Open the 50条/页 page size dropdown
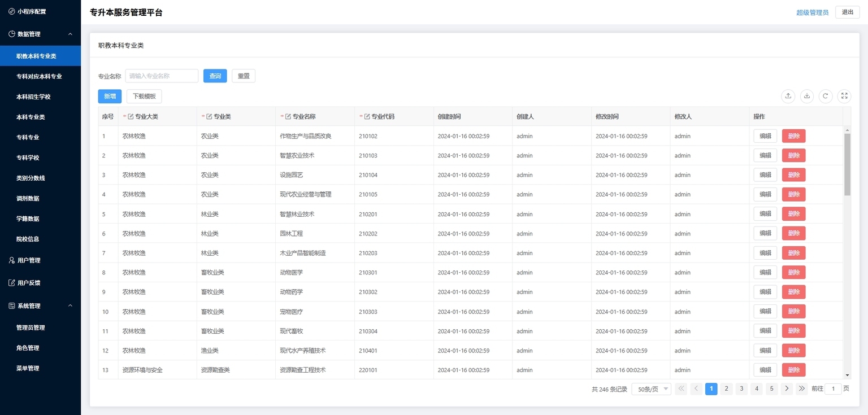 pyautogui.click(x=651, y=389)
